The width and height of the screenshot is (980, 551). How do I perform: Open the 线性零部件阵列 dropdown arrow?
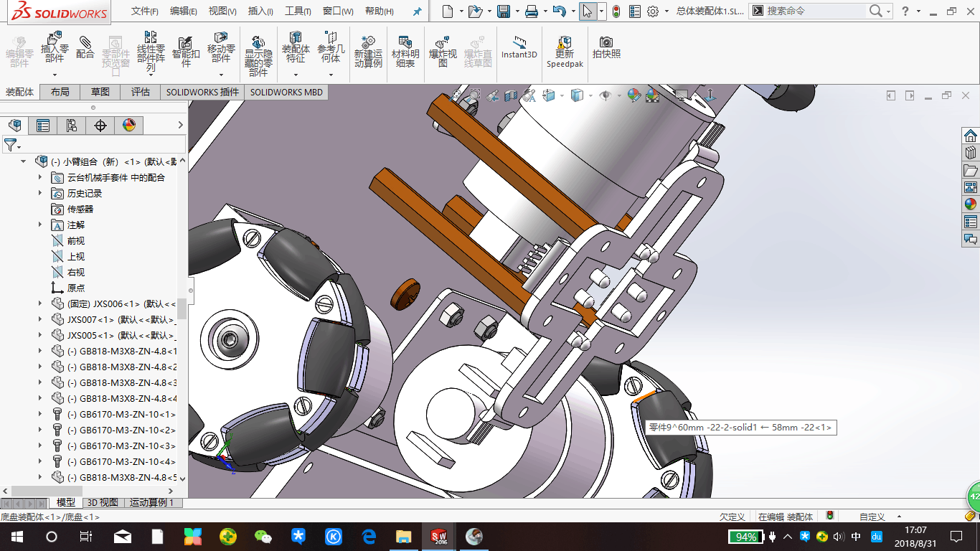(151, 74)
